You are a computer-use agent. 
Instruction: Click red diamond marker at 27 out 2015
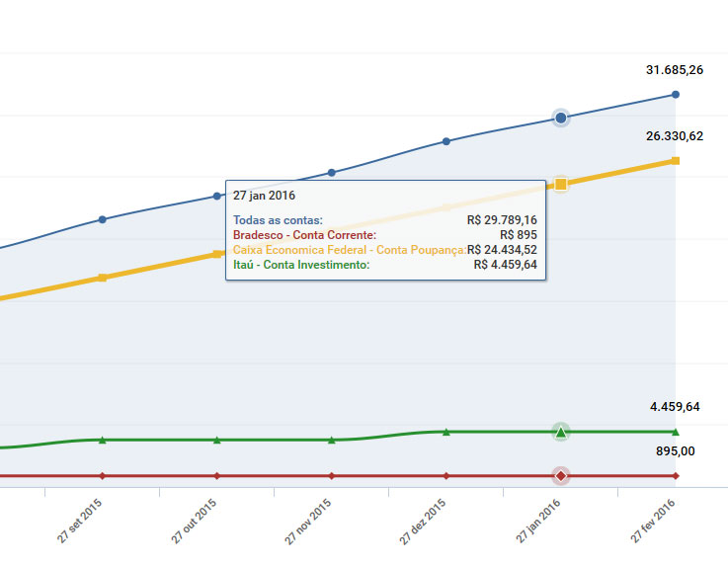click(217, 476)
